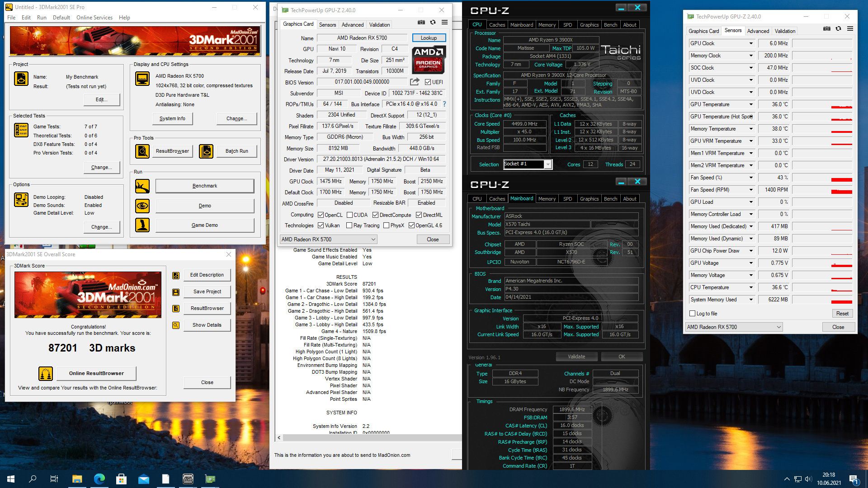Screen dimensions: 868x488
Task: Expand Fan Speed (RPM) sensor dropdown
Action: pos(751,190)
